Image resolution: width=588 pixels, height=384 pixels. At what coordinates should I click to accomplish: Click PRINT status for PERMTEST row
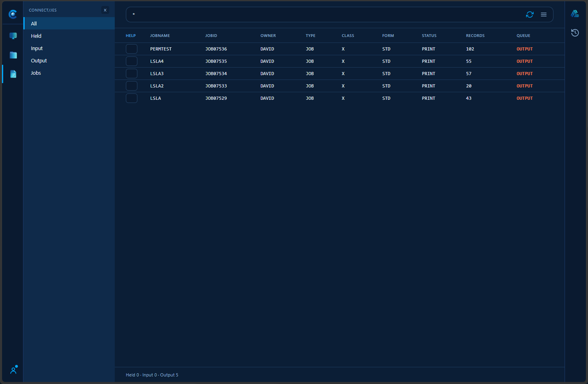428,49
